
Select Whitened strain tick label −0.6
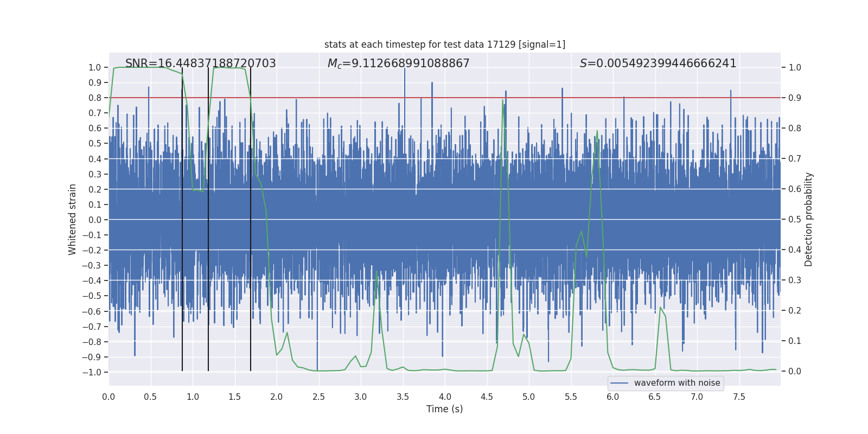click(92, 311)
